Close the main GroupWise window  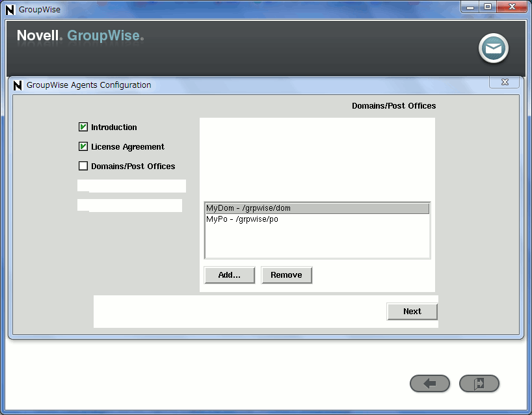[x=512, y=7]
